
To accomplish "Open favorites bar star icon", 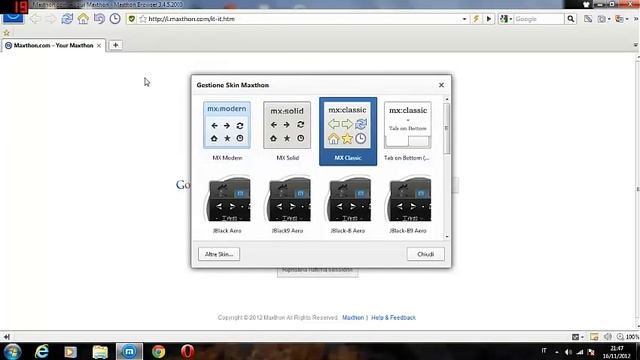I will click(6, 33).
